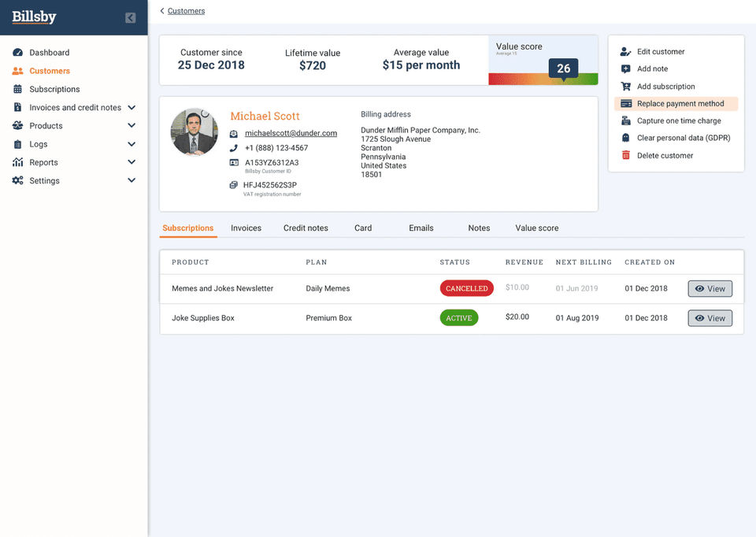The height and width of the screenshot is (537, 756).
Task: Go back via Customers breadcrumb link
Action: pyautogui.click(x=186, y=10)
